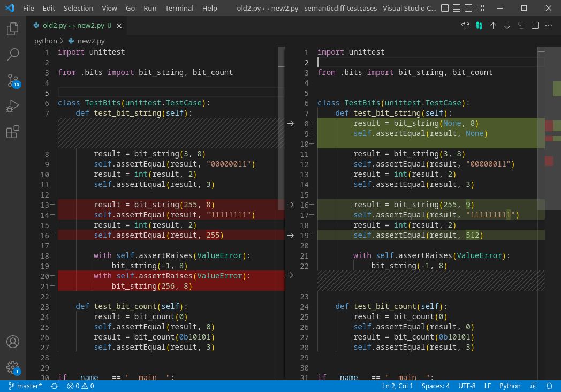The image size is (561, 392).
Task: Select Python language mode in status bar
Action: [510, 386]
